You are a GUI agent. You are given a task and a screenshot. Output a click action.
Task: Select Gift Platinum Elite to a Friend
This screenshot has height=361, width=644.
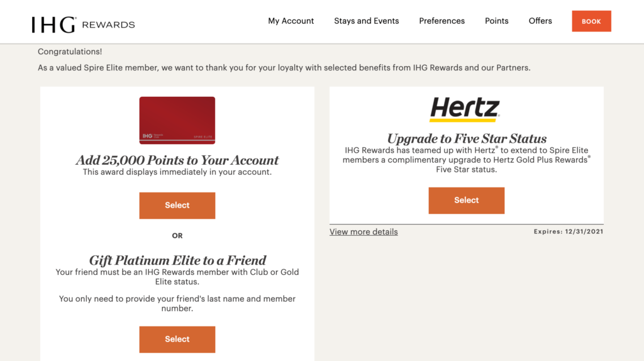pyautogui.click(x=177, y=339)
